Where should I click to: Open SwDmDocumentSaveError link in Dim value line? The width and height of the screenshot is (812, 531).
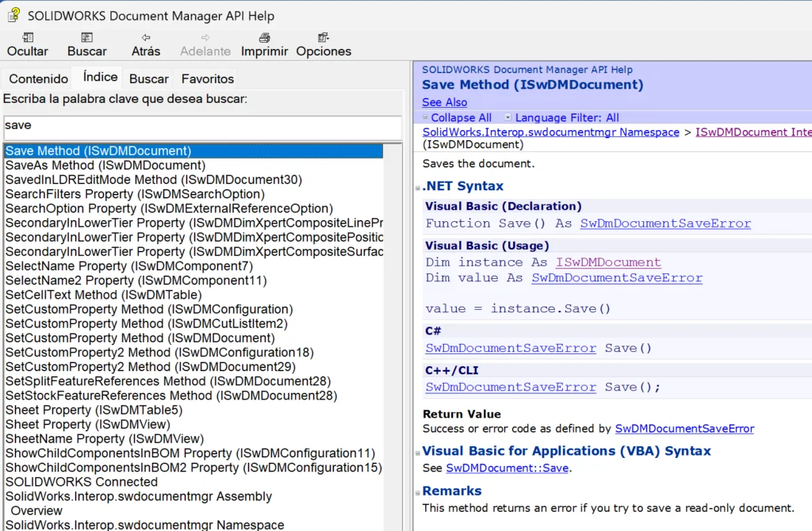click(617, 277)
